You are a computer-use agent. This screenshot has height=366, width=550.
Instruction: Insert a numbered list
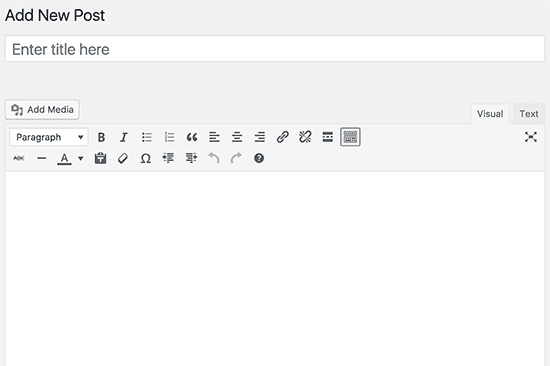click(x=169, y=137)
